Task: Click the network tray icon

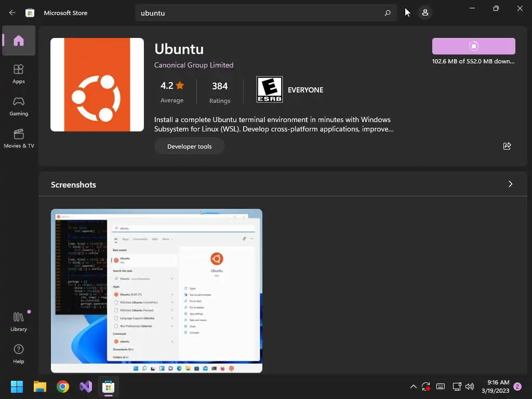Action: (x=457, y=387)
